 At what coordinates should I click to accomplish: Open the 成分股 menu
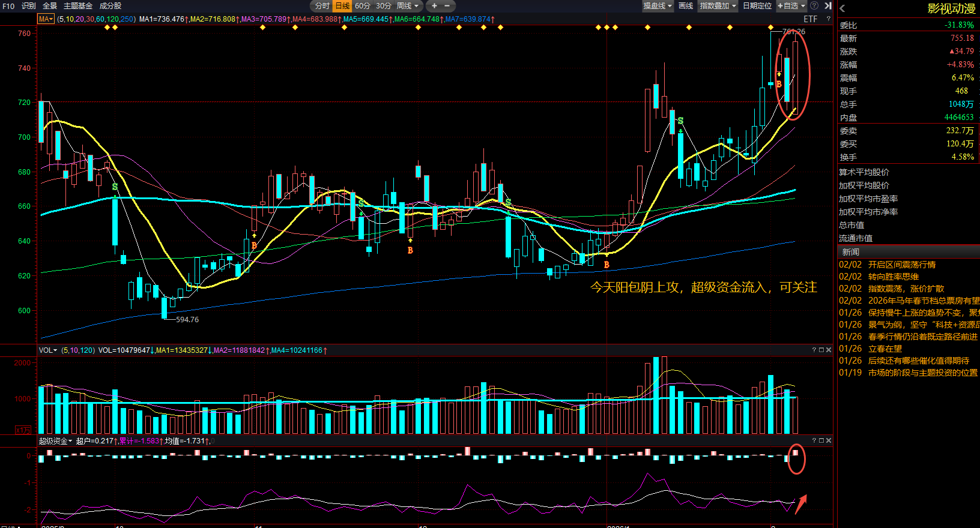tap(110, 6)
